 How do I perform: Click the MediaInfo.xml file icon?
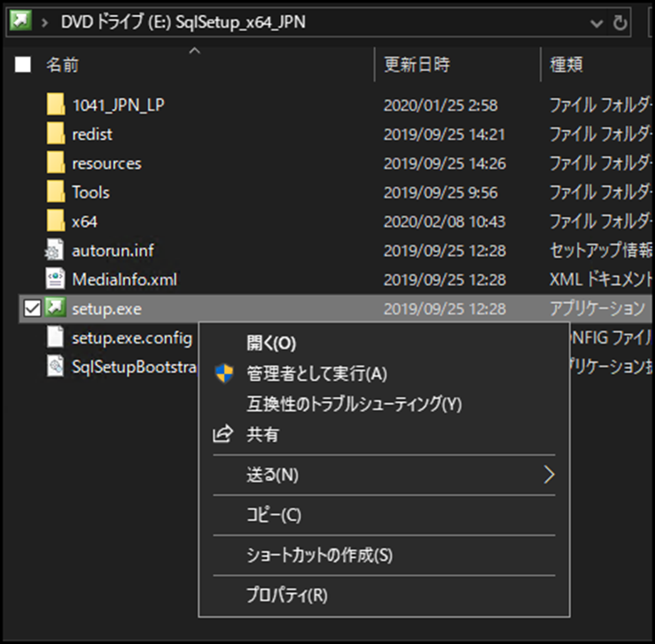(55, 279)
